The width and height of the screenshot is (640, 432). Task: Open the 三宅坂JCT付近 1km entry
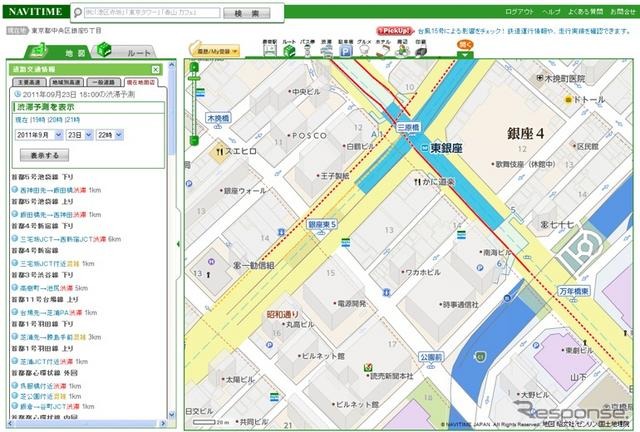[x=54, y=263]
